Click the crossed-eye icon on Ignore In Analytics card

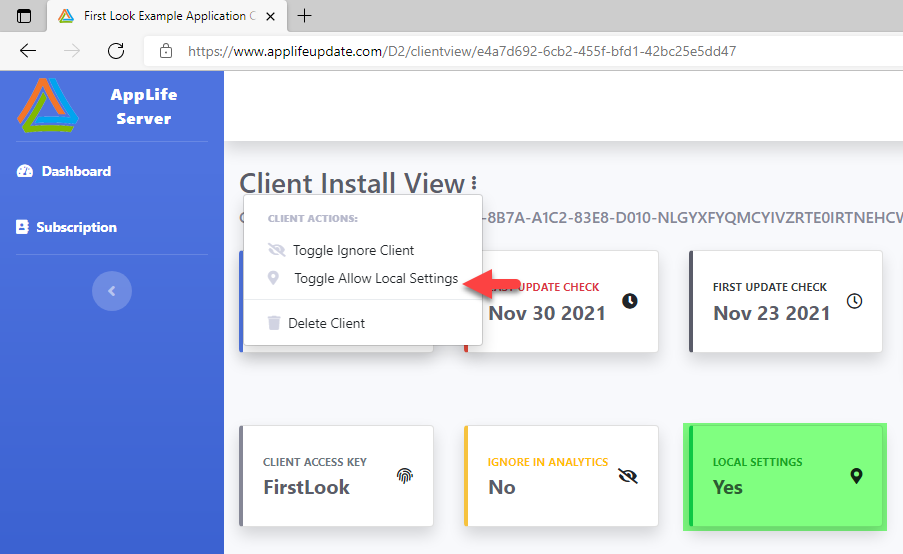coord(628,476)
